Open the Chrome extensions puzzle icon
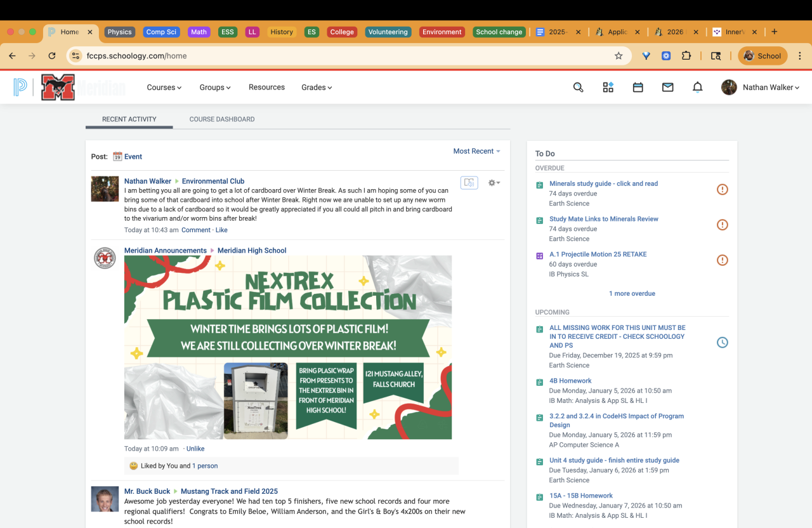Screen dimensions: 812x528 pos(686,56)
